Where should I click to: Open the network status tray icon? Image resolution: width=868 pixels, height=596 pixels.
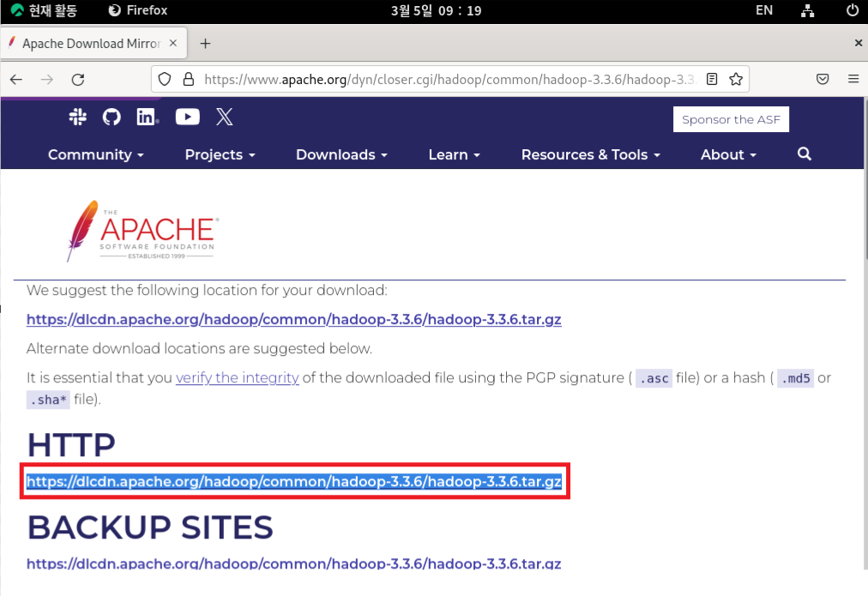808,10
